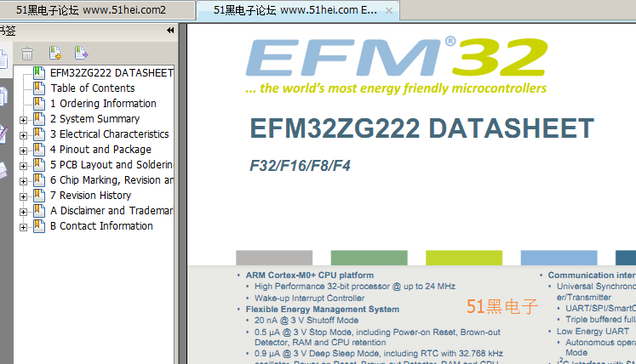Image resolution: width=636 pixels, height=364 pixels.
Task: Open the EFM32ZG222 DATASHEET bookmark
Action: [x=112, y=73]
